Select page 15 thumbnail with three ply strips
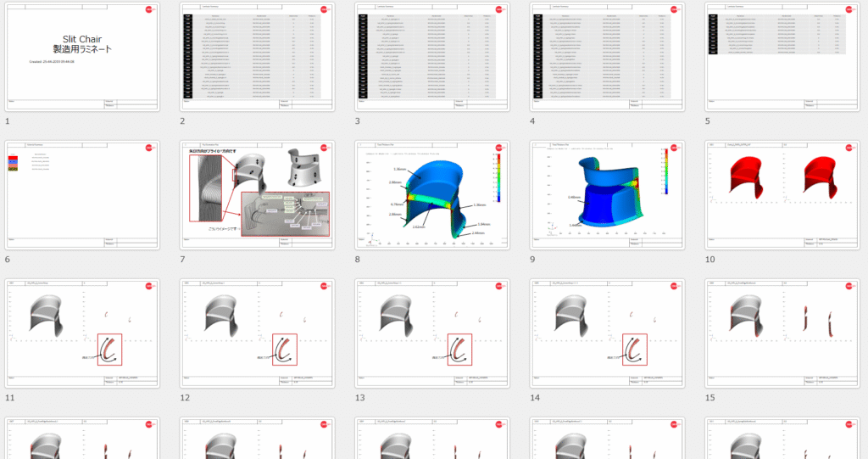868x459 pixels. pyautogui.click(x=781, y=333)
